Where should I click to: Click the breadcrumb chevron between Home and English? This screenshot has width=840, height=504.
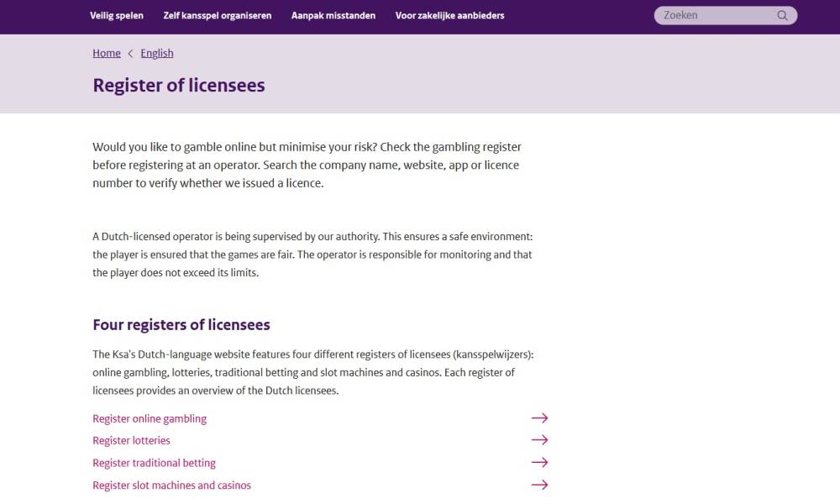click(130, 53)
